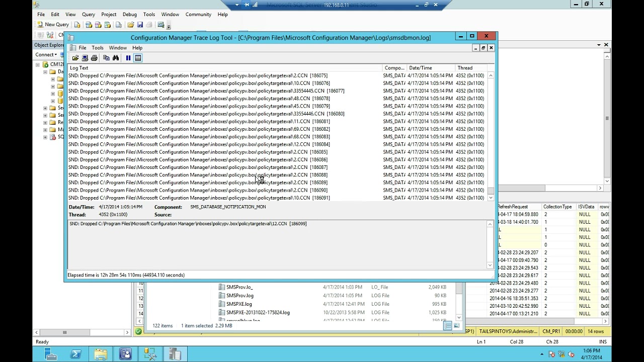Open SSMS Project menu

109,15
